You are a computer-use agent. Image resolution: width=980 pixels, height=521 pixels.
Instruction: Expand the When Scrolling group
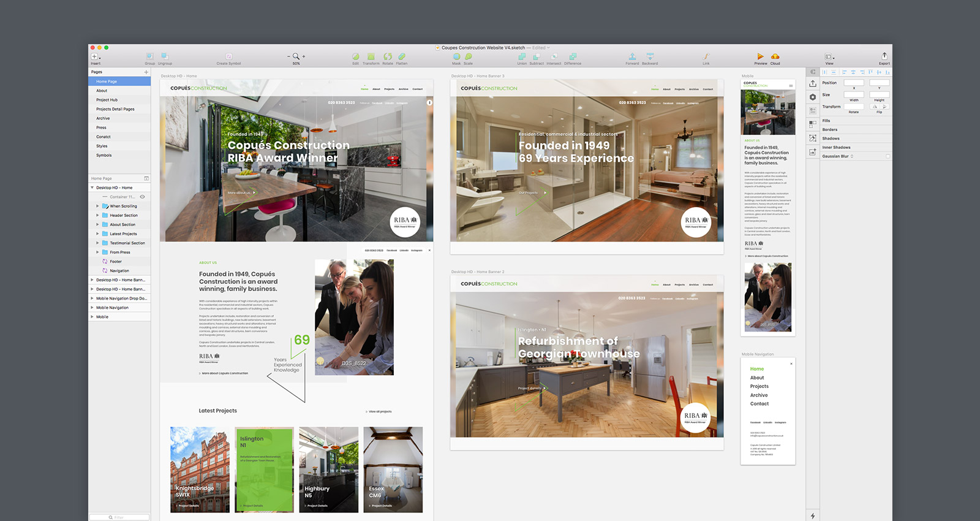(97, 207)
